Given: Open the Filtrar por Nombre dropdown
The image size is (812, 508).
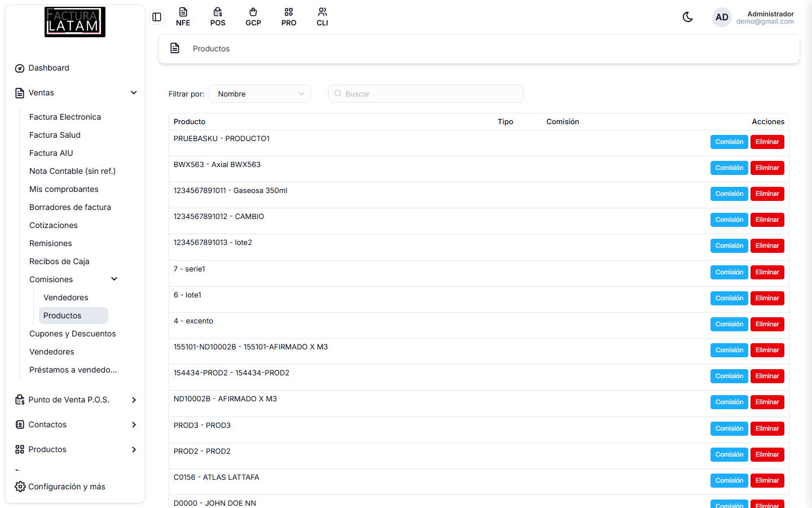Looking at the screenshot, I should click(260, 94).
